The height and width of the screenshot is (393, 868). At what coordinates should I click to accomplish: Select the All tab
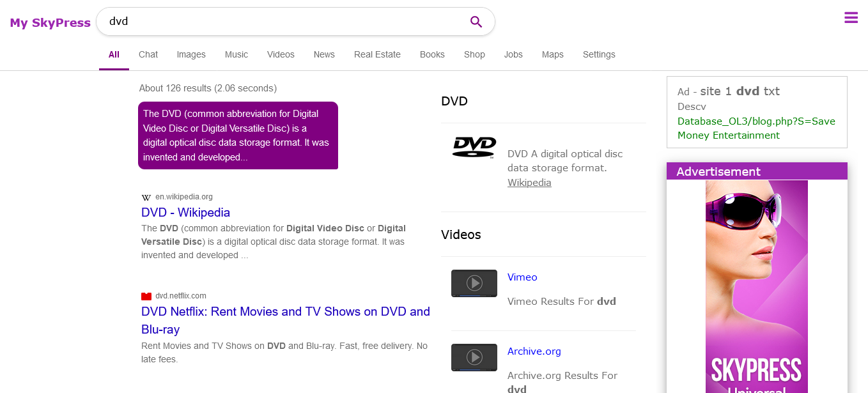point(114,54)
